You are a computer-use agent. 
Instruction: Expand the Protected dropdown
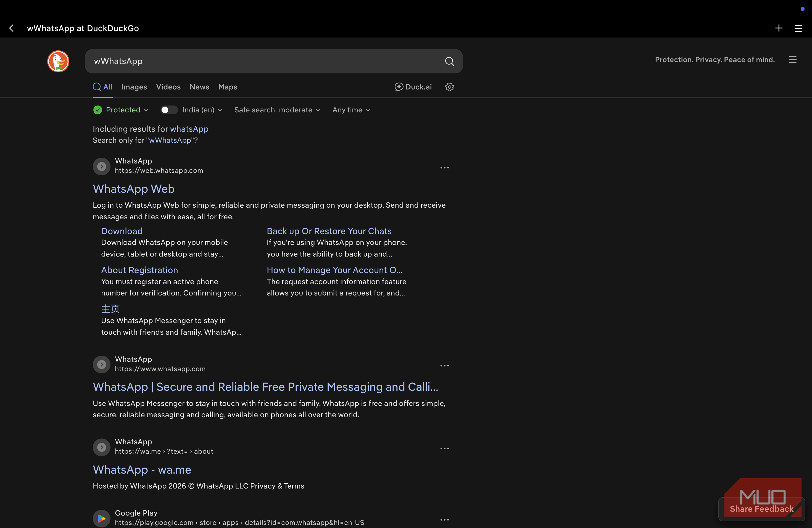[x=127, y=110]
